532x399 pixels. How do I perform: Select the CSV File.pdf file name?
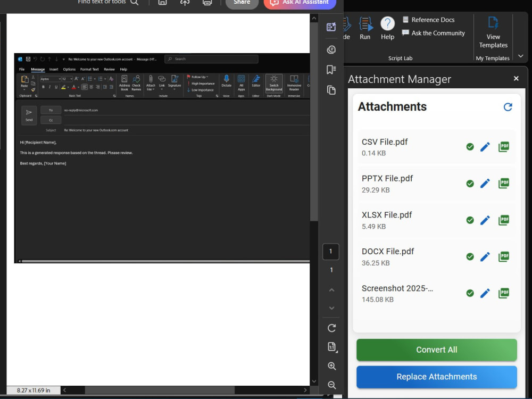coord(385,142)
